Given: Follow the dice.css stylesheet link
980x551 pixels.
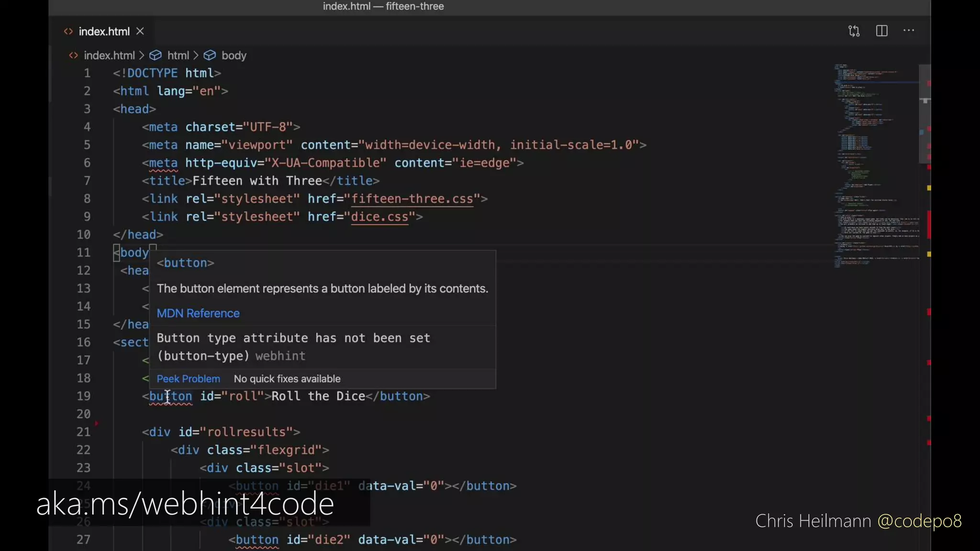Looking at the screenshot, I should (x=379, y=217).
